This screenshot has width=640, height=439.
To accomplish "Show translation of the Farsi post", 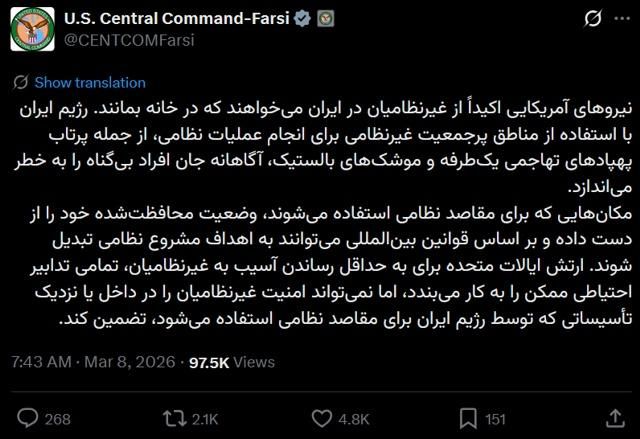I will [x=90, y=82].
